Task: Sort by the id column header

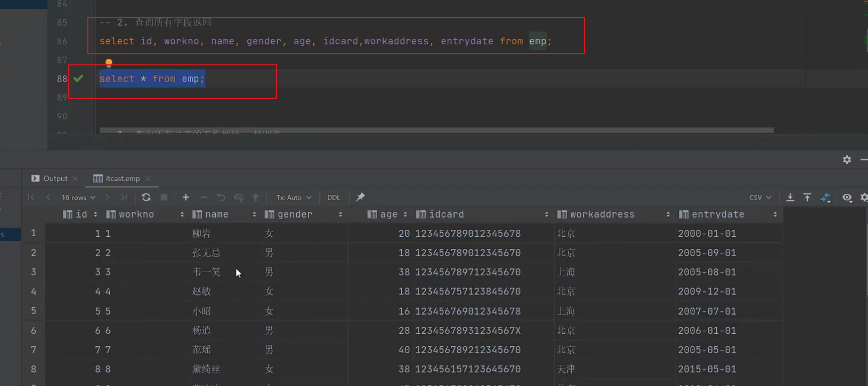Action: click(80, 215)
